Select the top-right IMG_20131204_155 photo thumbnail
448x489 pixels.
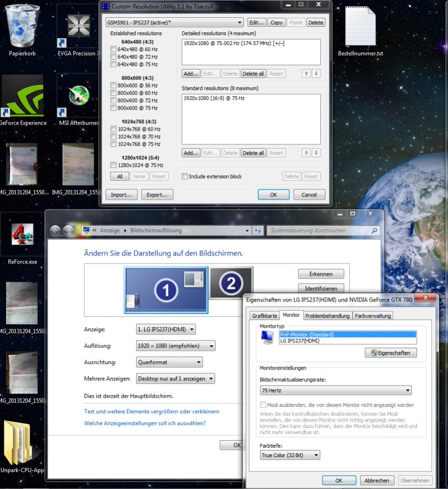coord(78,165)
